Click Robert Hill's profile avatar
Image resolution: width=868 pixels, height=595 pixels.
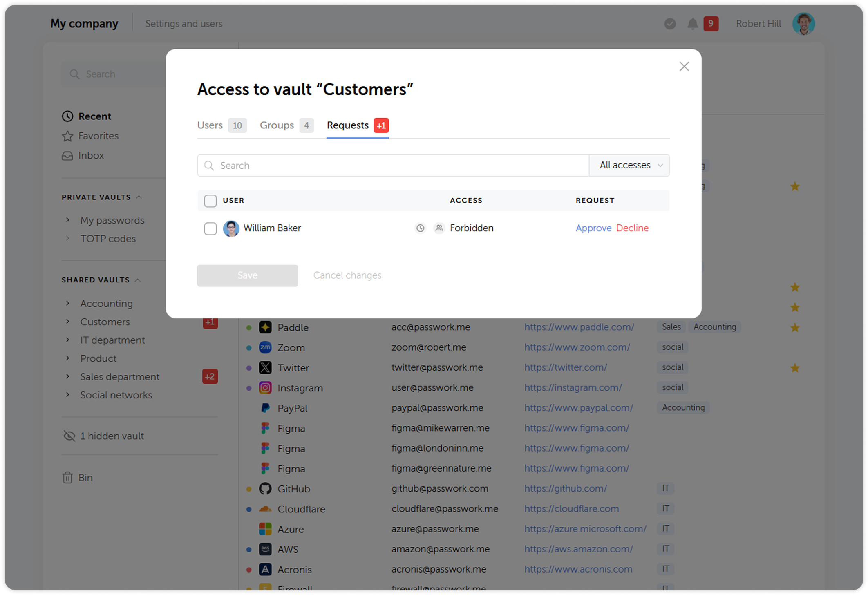(803, 23)
